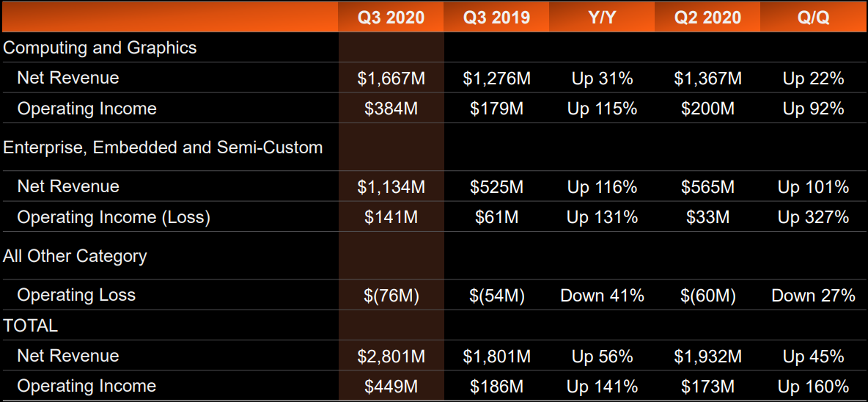Click the Operating Loss row label
868x402 pixels.
coord(76,296)
